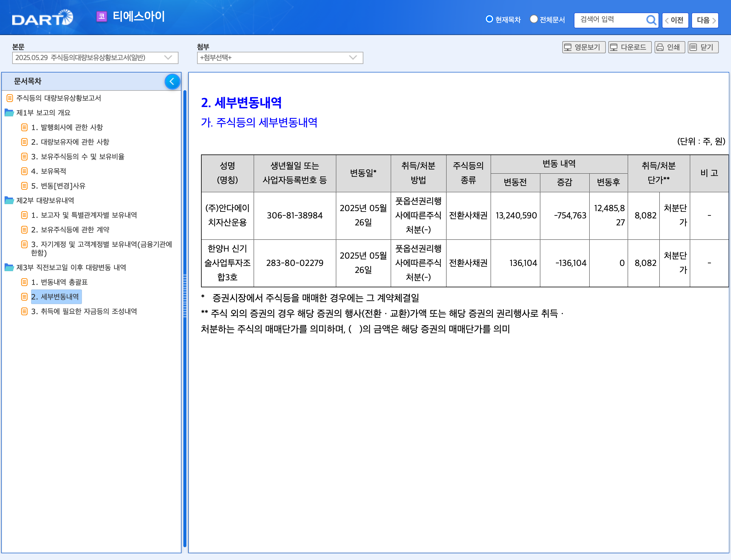This screenshot has width=731, height=560.
Task: Select 제3부 직전보고일 이후 대량변동 내역 node
Action: [71, 267]
